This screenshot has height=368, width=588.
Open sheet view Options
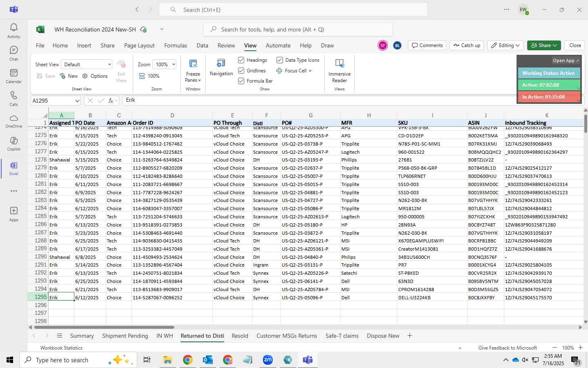coord(95,76)
